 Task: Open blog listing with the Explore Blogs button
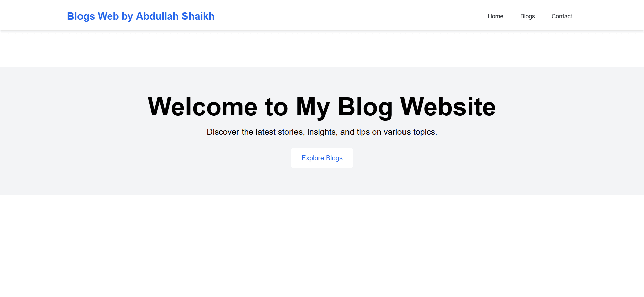pos(322,158)
